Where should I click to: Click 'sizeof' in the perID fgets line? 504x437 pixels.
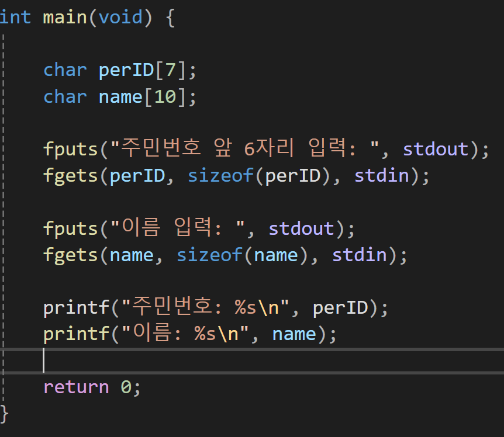(x=220, y=176)
